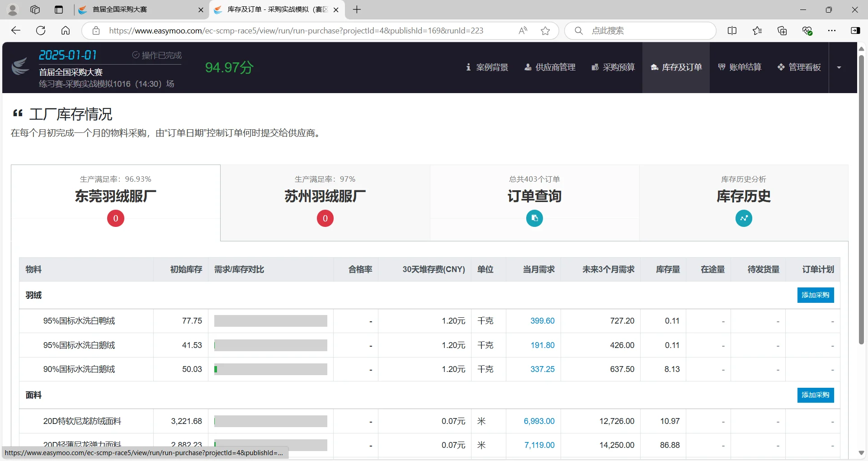Close the 首届全国采购大赛 tab
Image resolution: width=868 pixels, height=461 pixels.
(x=201, y=9)
